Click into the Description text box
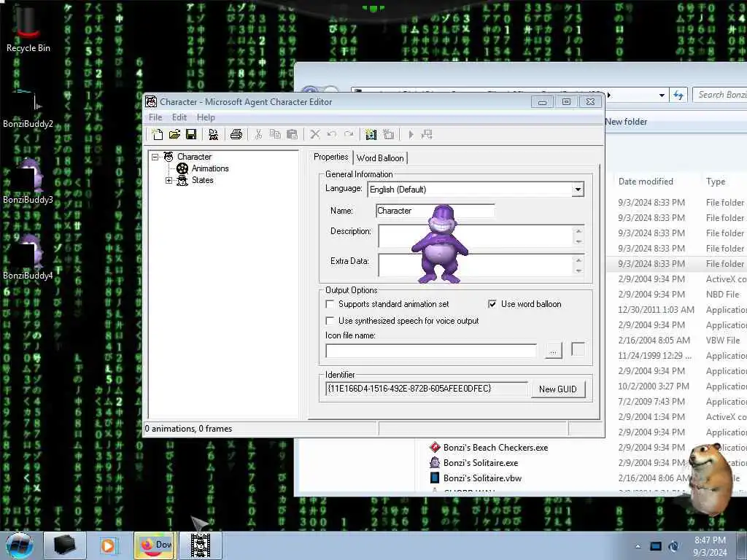This screenshot has height=560, width=747. tap(476, 236)
